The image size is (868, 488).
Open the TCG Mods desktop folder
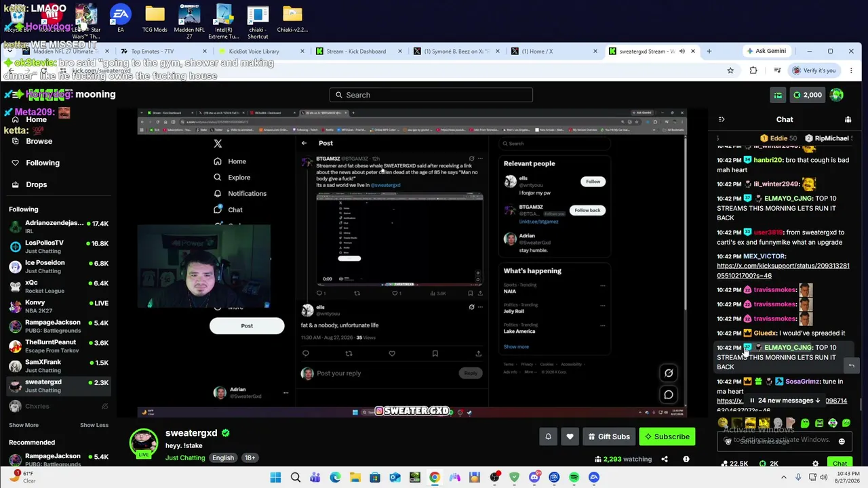point(155,20)
